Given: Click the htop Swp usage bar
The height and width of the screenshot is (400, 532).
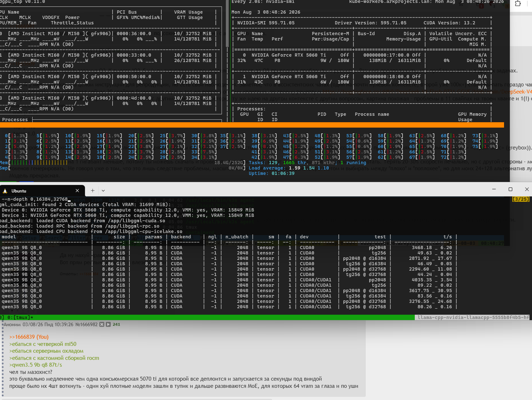Looking at the screenshot, I should 123,168.
